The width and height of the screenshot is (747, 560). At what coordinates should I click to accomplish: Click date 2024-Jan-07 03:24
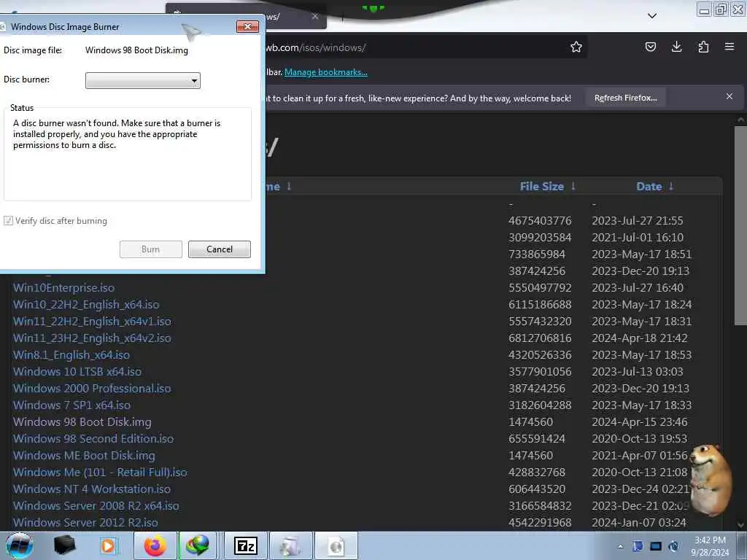point(639,522)
